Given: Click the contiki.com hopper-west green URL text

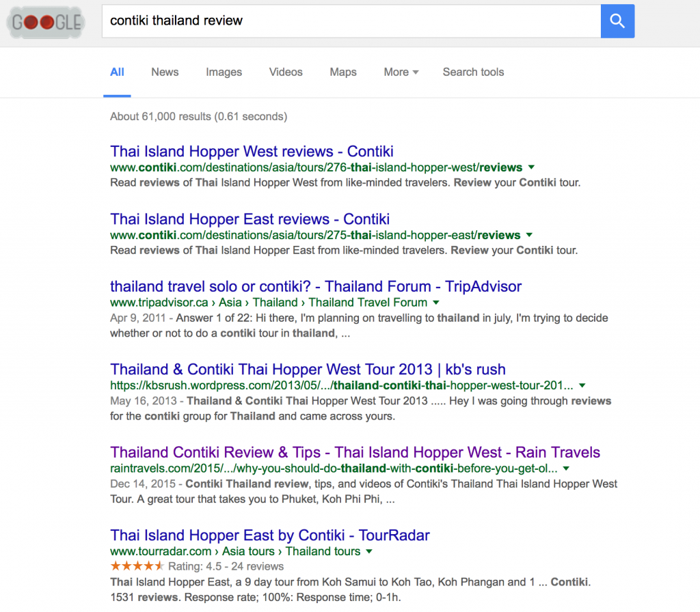Looking at the screenshot, I should (x=316, y=167).
